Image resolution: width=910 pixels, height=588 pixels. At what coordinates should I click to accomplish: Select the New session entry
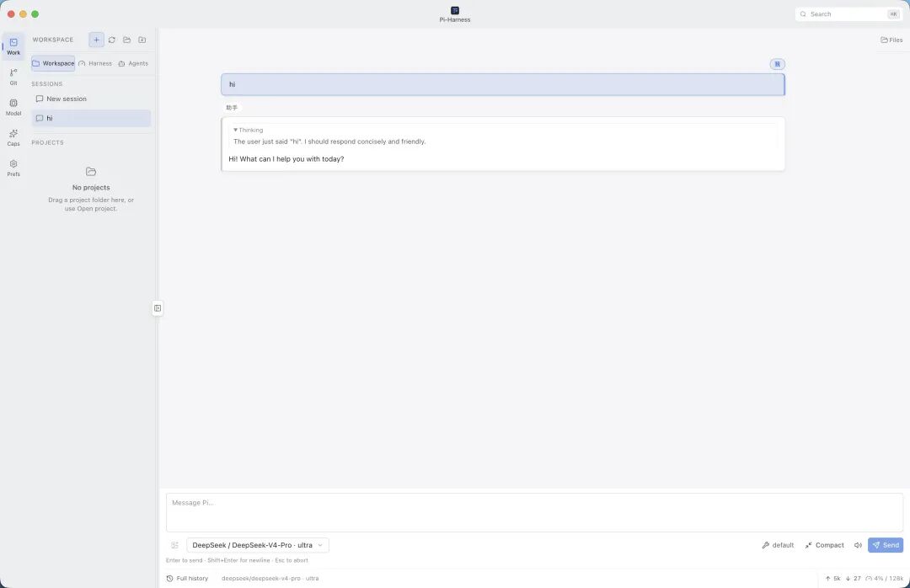[x=91, y=99]
